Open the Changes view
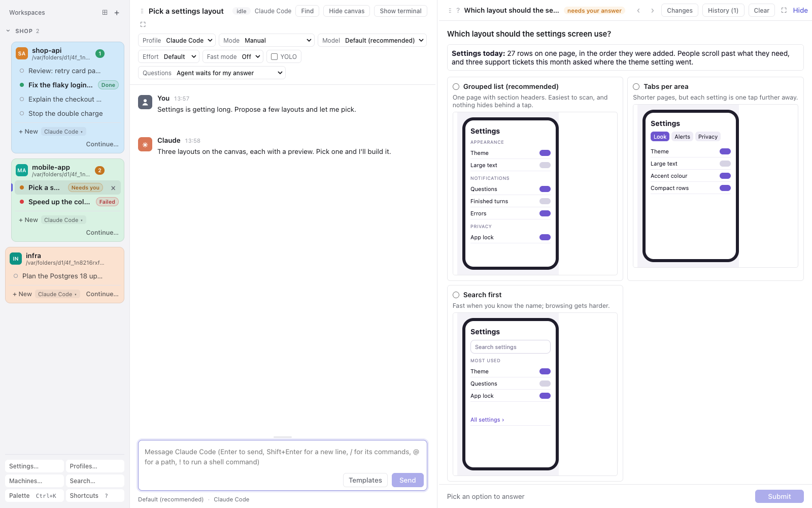Image resolution: width=812 pixels, height=508 pixels. 680,11
